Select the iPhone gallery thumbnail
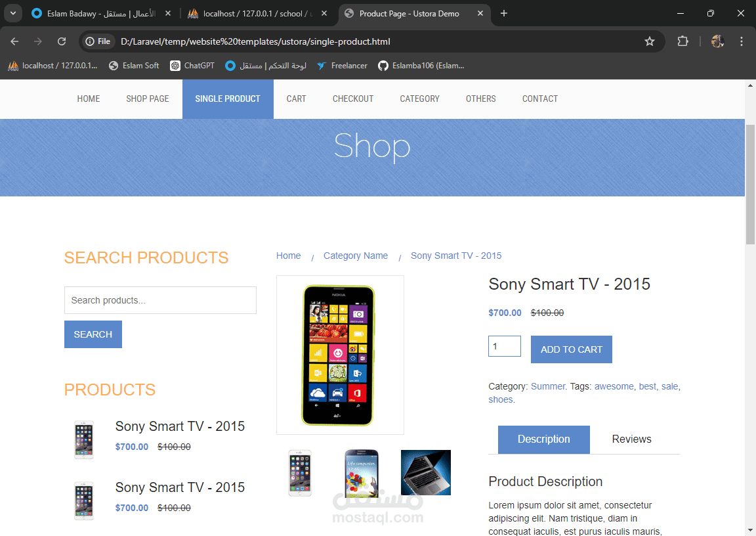This screenshot has width=756, height=536. click(300, 473)
